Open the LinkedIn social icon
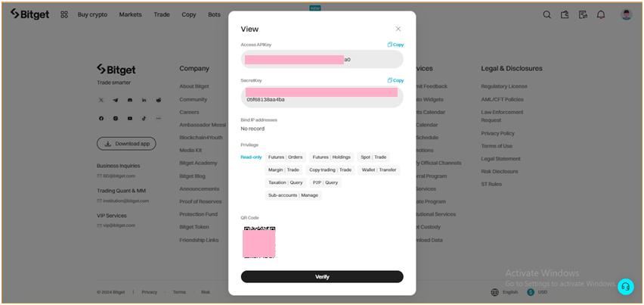This screenshot has height=305, width=644. coord(144,100)
